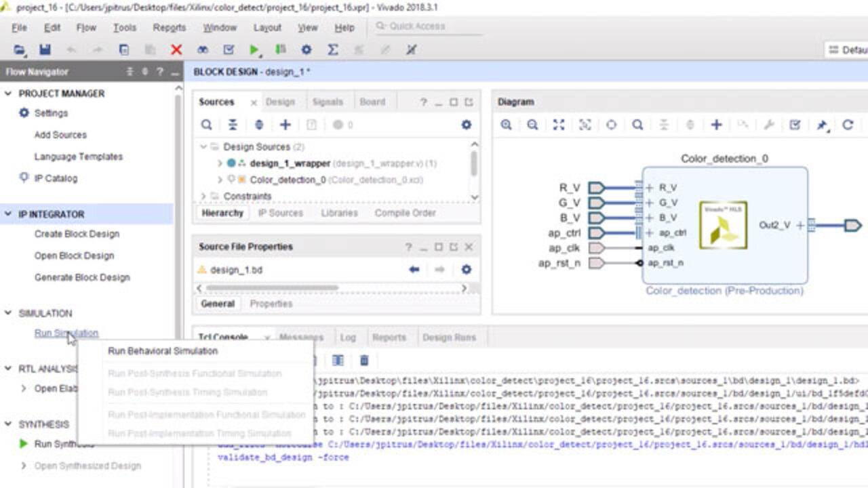Open Sources panel settings gear
Image resolution: width=868 pixels, height=488 pixels.
tap(466, 125)
